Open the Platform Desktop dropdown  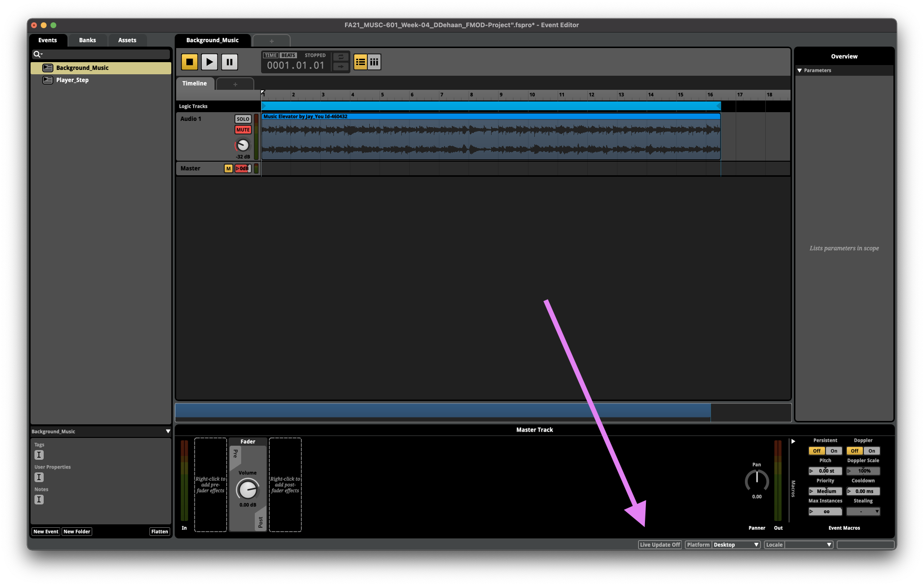[x=736, y=545]
